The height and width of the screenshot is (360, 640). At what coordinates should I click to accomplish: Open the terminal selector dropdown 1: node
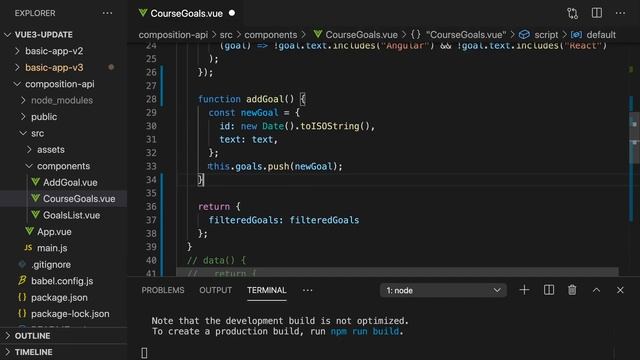[x=443, y=290]
